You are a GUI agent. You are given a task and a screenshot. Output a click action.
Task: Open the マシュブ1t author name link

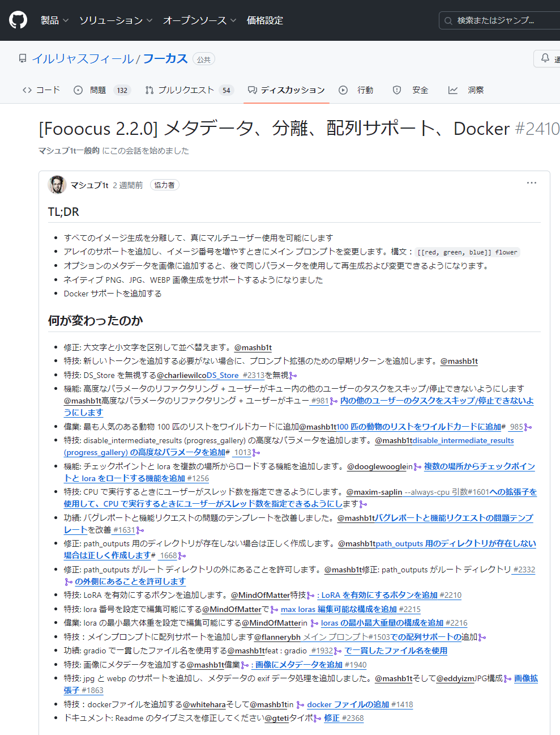(x=89, y=185)
